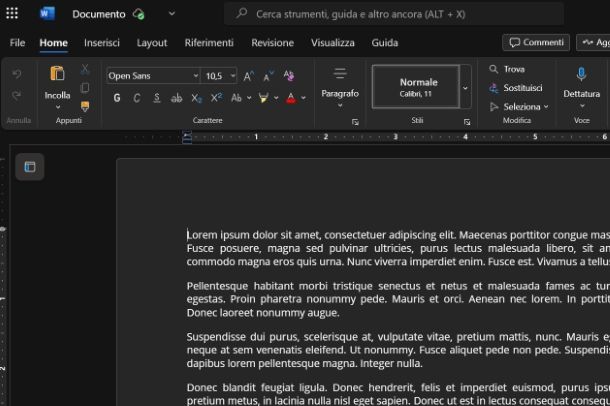Click Trova to search the document
The height and width of the screenshot is (406, 610).
tap(507, 69)
